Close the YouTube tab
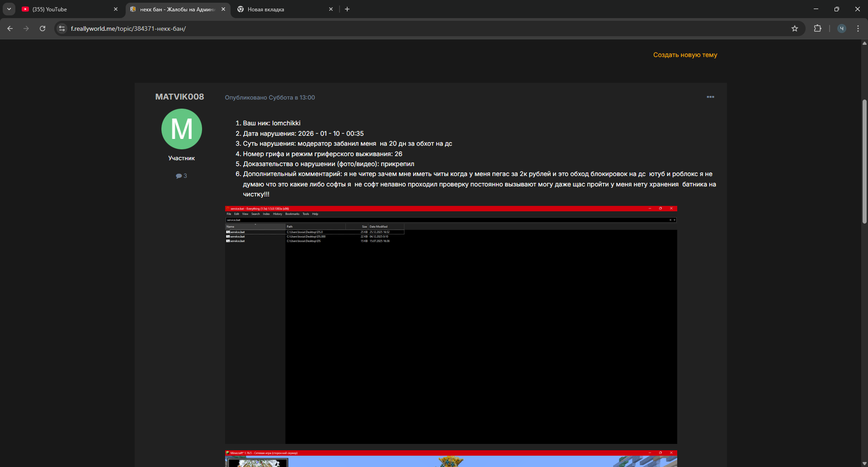868x467 pixels. point(116,9)
